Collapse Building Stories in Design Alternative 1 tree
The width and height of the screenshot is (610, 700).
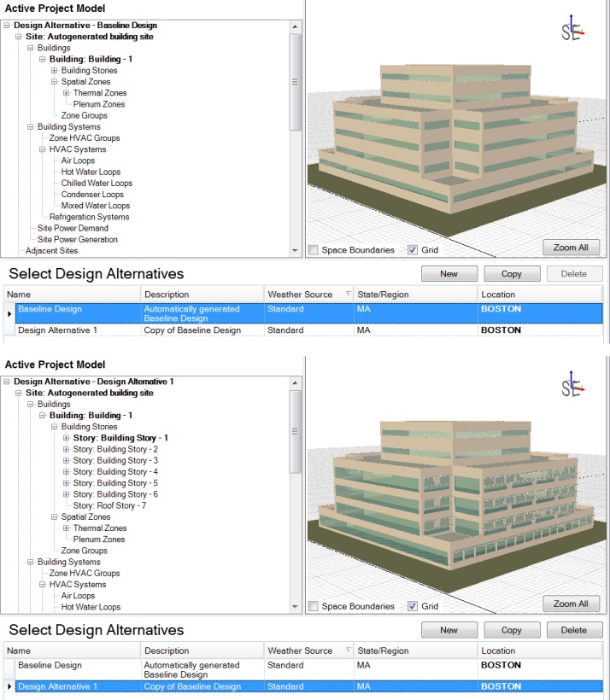54,427
